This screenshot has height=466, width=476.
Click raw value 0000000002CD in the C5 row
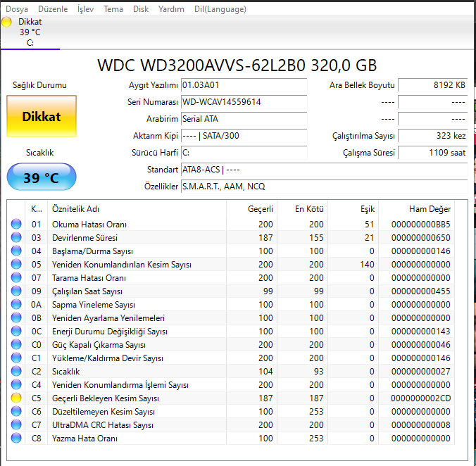[421, 398]
